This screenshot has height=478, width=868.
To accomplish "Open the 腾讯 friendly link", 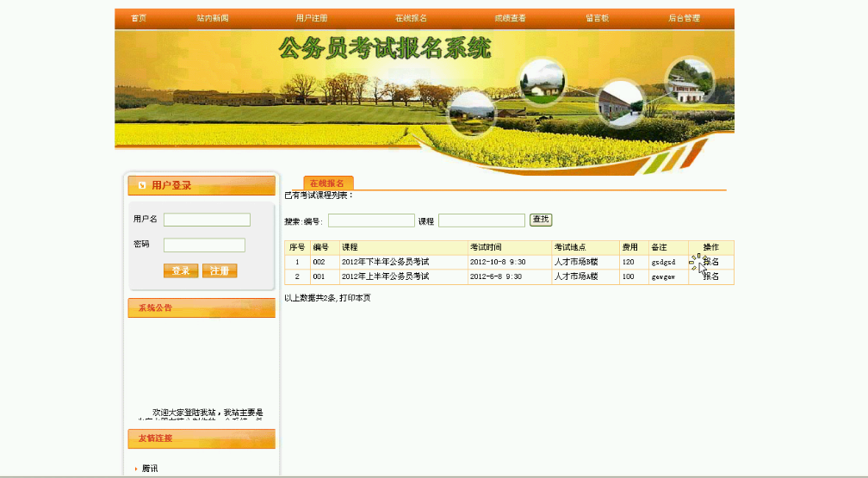I will tap(150, 469).
